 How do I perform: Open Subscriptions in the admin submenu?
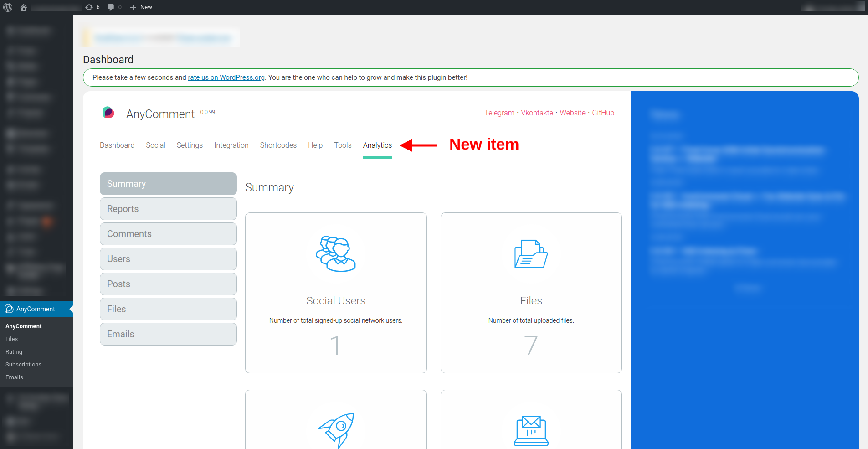click(x=23, y=365)
